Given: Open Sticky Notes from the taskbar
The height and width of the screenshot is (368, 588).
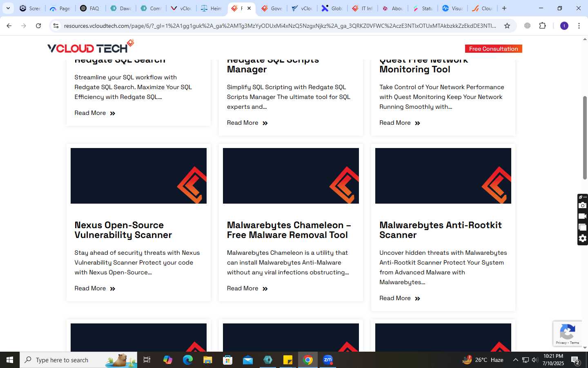Looking at the screenshot, I should (x=288, y=360).
